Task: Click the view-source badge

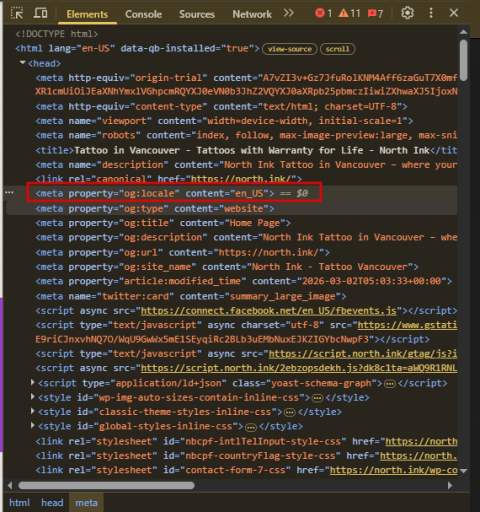Action: 289,49
